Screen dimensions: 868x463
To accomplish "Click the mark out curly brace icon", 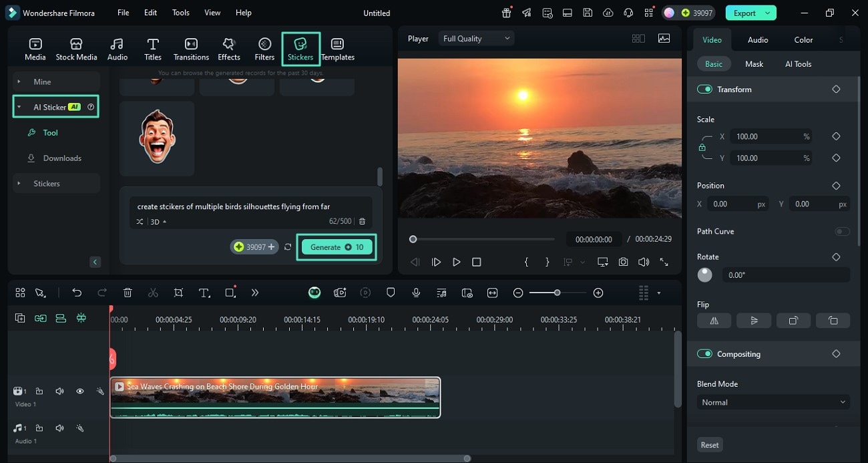I will [548, 262].
